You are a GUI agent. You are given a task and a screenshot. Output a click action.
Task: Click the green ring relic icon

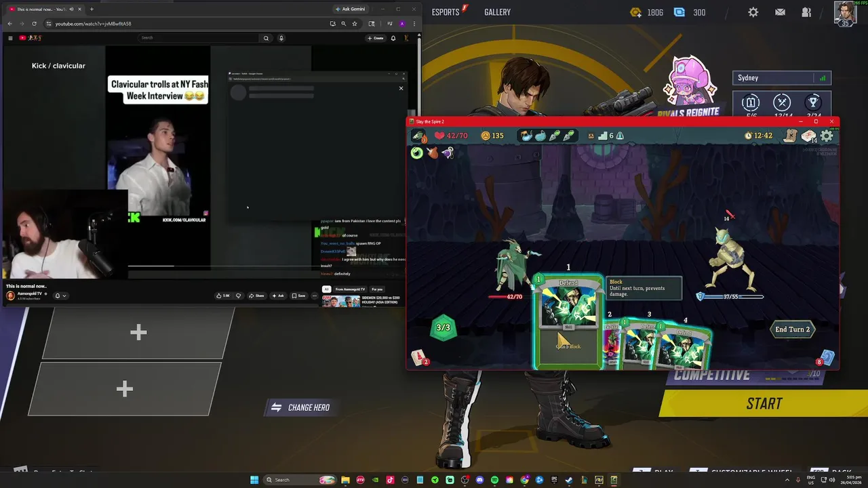pos(416,153)
